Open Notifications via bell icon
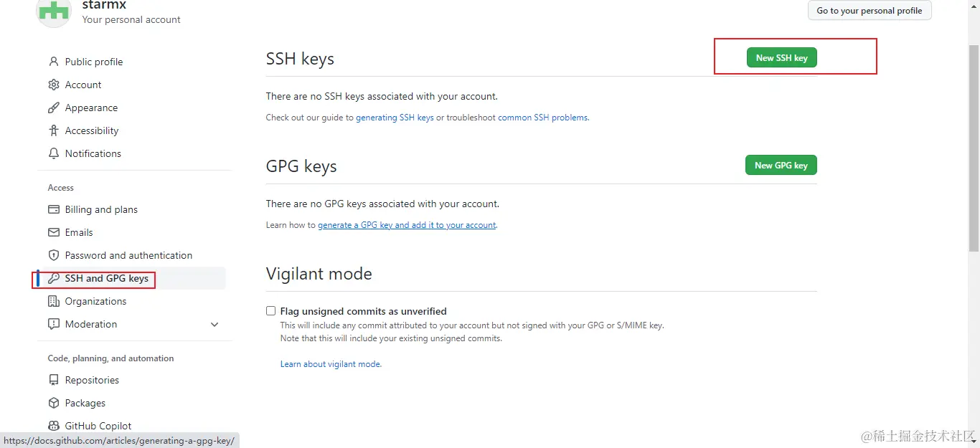The height and width of the screenshot is (448, 980). coord(54,153)
